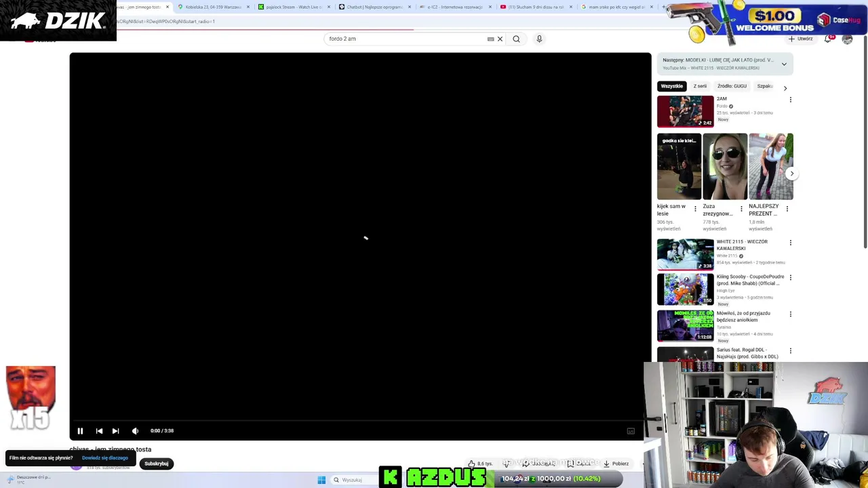Show the next shorts with the arrow
Image resolution: width=868 pixels, height=488 pixels.
point(791,174)
